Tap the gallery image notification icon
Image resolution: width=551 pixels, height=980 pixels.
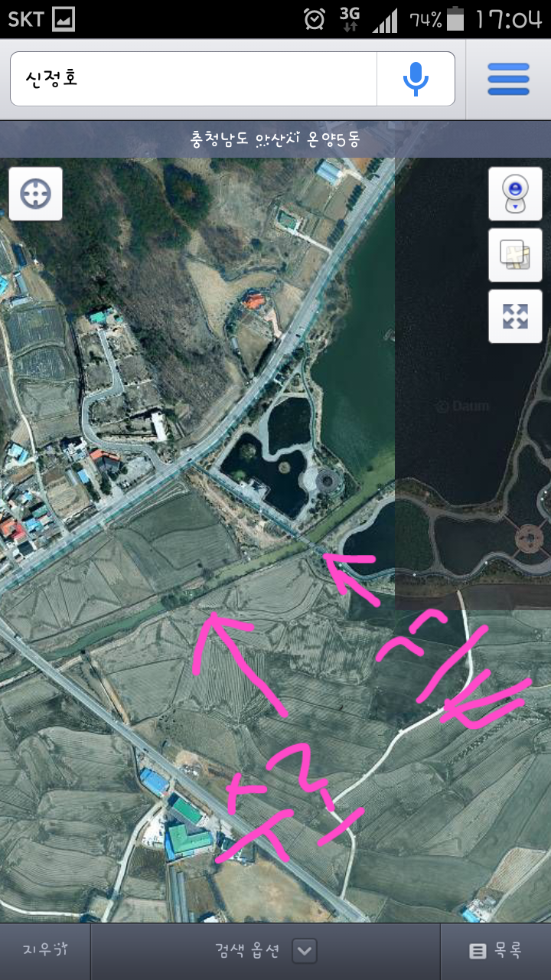(x=64, y=19)
